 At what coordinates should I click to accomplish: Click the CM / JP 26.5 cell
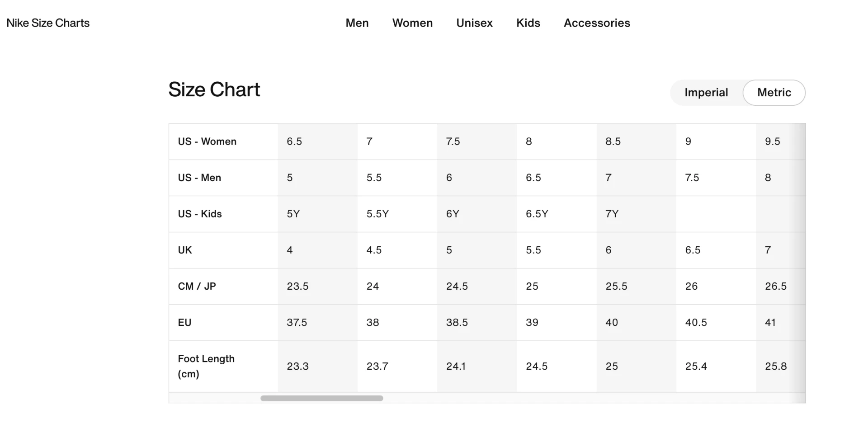tap(781, 286)
